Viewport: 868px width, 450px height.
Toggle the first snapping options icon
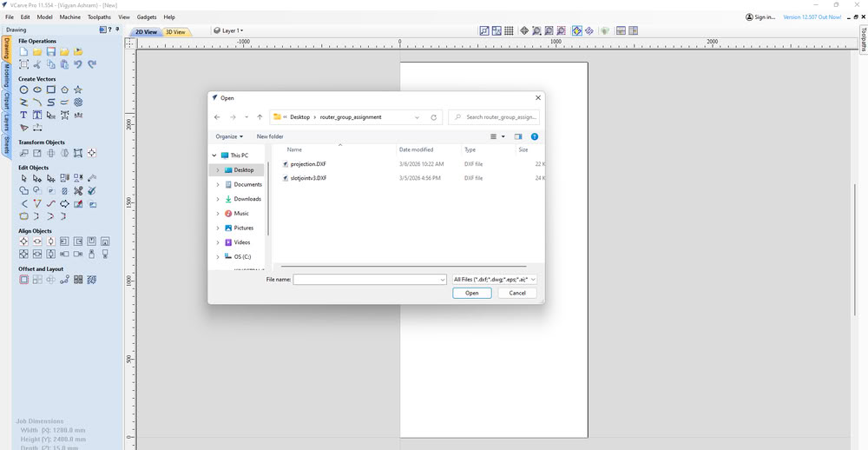(x=484, y=31)
